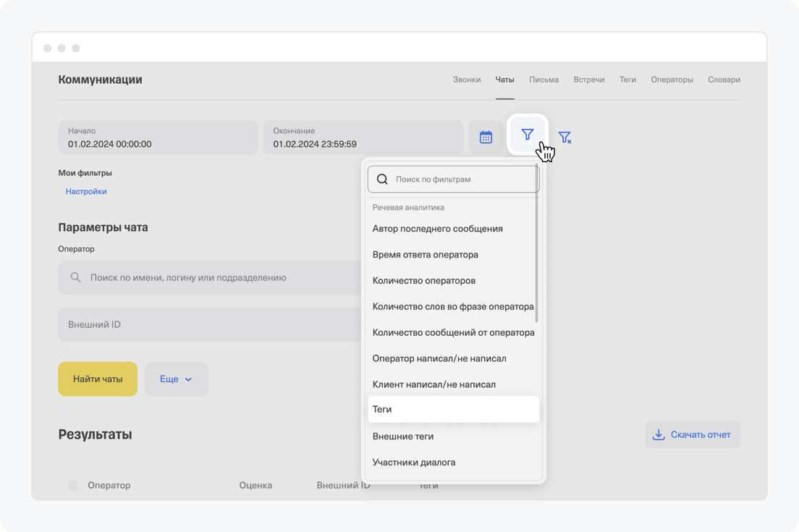Click the filter list scrollbar
The width and height of the screenshot is (799, 532).
[536, 245]
